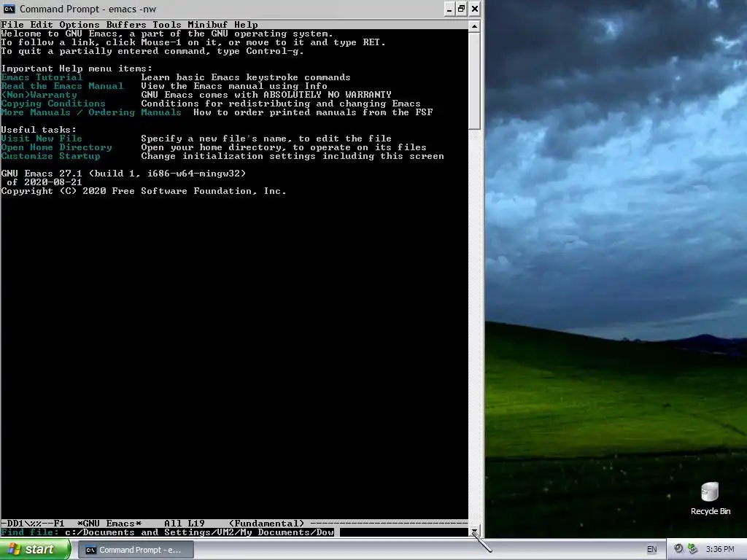Open the Read the Emacs Manual link
Viewport: 747px width, 560px height.
(63, 86)
